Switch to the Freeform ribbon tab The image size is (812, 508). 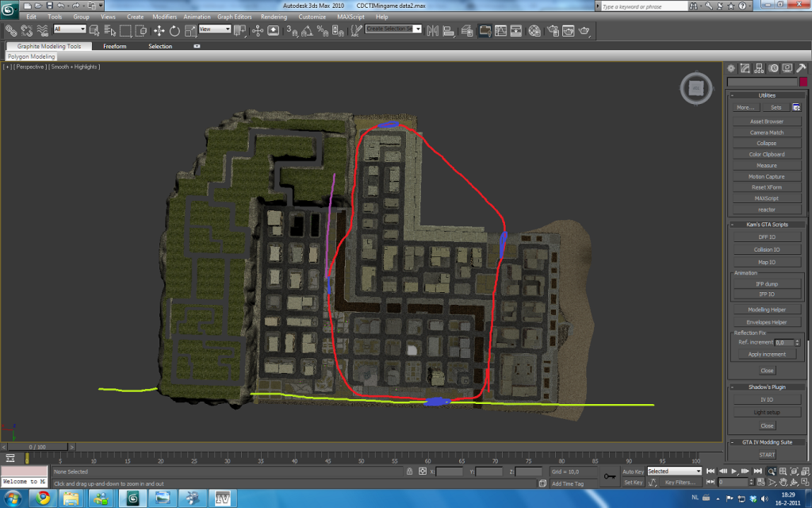click(114, 46)
